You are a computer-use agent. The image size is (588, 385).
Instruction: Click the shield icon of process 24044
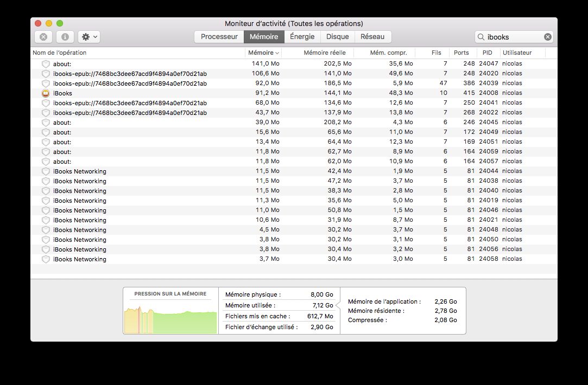(46, 171)
